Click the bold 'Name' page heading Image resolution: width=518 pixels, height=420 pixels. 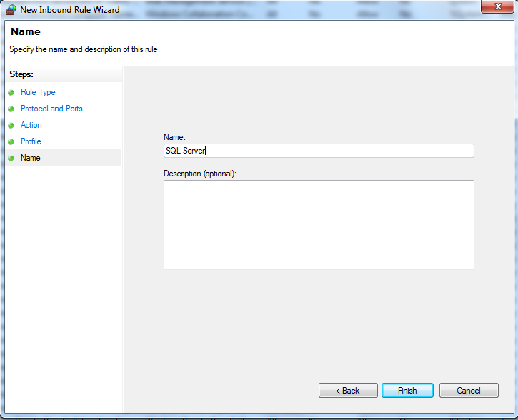[x=26, y=31]
